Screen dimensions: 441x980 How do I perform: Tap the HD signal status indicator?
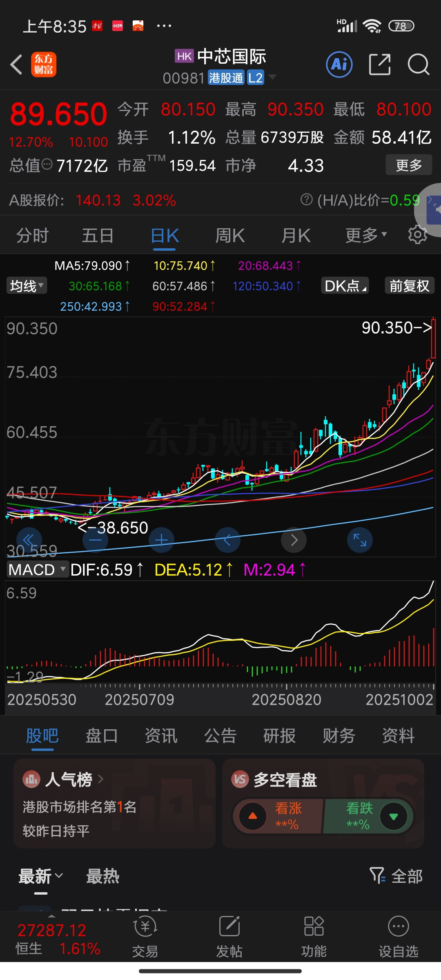(347, 26)
